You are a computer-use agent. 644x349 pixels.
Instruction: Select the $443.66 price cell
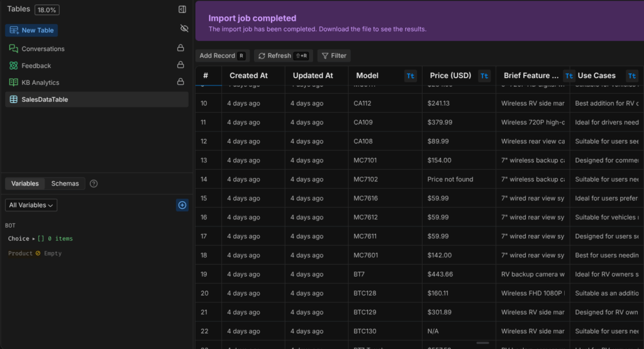tap(458, 274)
